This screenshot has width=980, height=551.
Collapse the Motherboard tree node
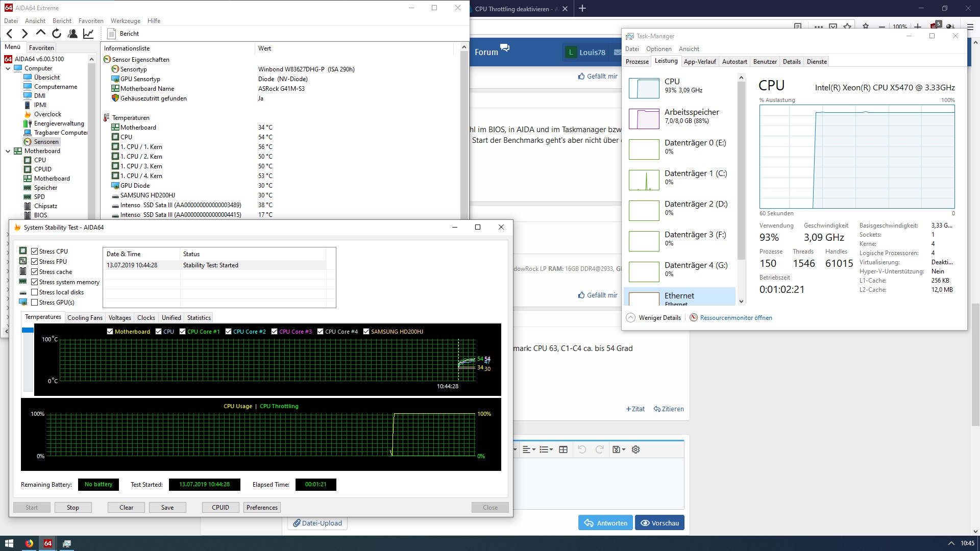(x=8, y=151)
